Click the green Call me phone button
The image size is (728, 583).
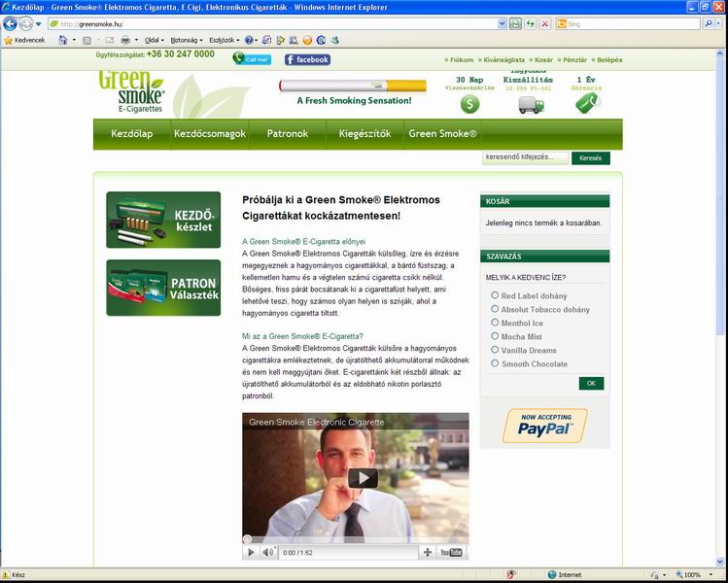(x=252, y=59)
